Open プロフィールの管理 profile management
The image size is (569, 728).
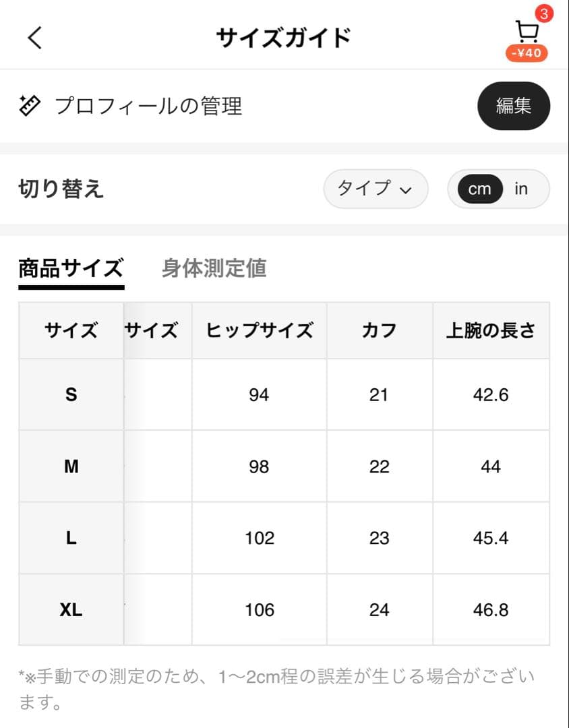tap(148, 107)
